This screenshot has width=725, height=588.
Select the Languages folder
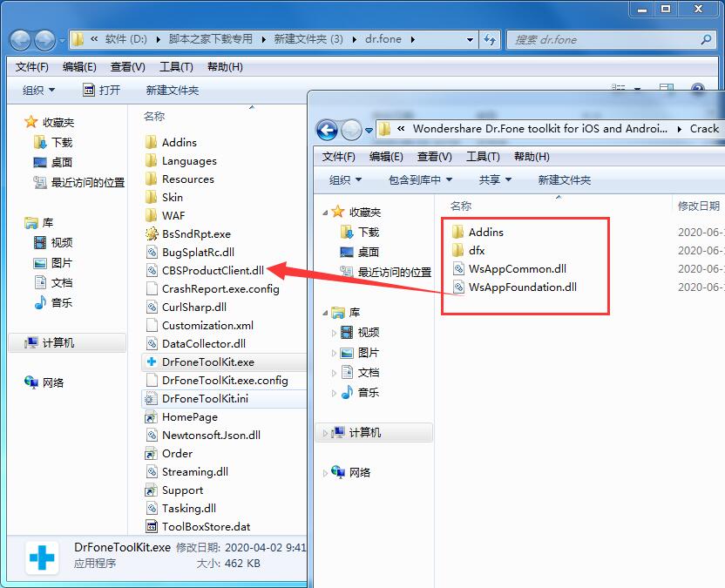coord(189,161)
